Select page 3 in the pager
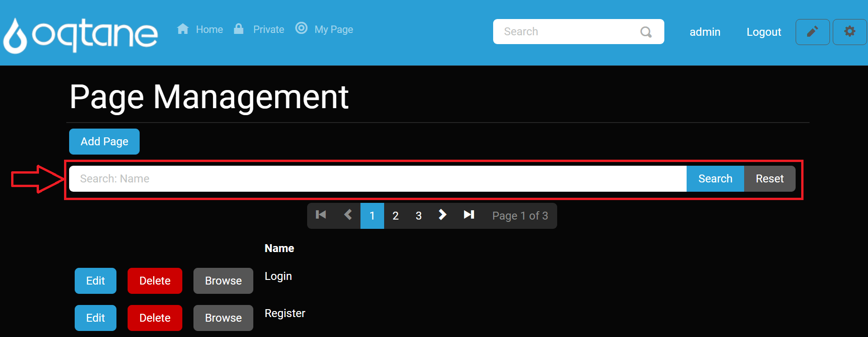The width and height of the screenshot is (868, 337). [418, 216]
